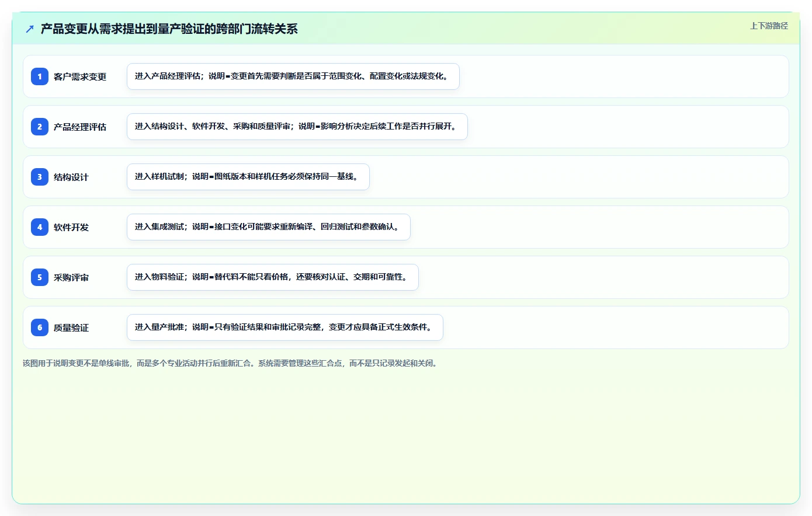Image resolution: width=812 pixels, height=516 pixels.
Task: Select the 产品经理评估 step label
Action: pyautogui.click(x=80, y=127)
